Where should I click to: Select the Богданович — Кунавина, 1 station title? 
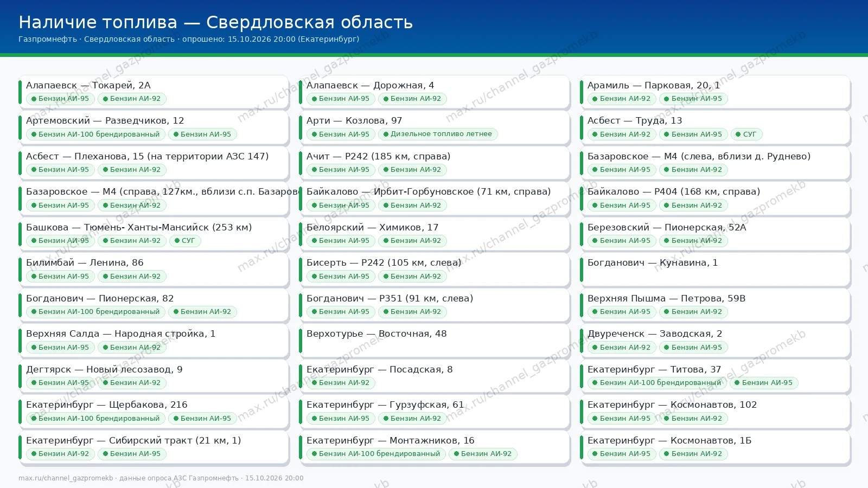coord(653,262)
